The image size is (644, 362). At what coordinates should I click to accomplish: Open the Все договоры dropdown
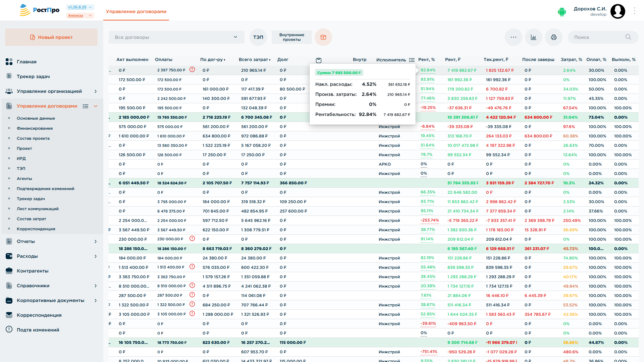tap(176, 37)
